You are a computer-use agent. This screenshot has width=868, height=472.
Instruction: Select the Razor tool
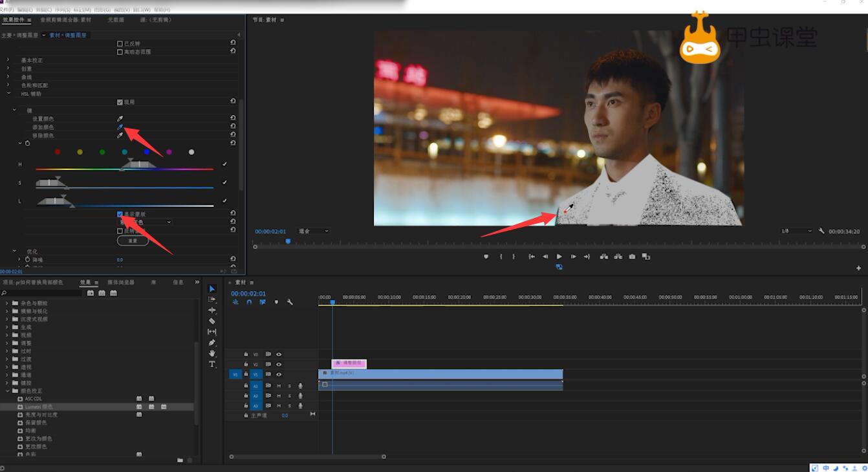coord(212,321)
